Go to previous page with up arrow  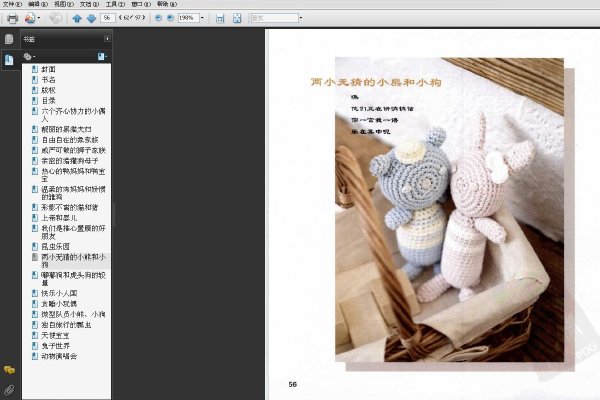point(77,18)
